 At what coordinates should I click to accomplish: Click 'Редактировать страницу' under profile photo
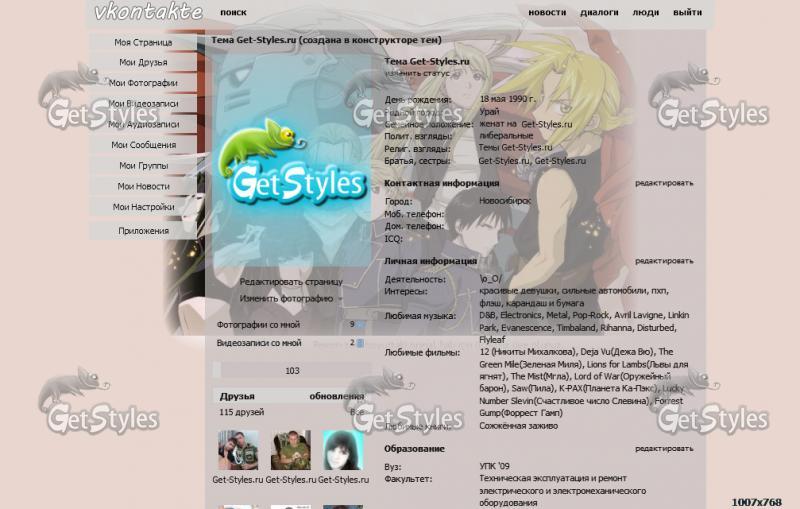point(290,282)
